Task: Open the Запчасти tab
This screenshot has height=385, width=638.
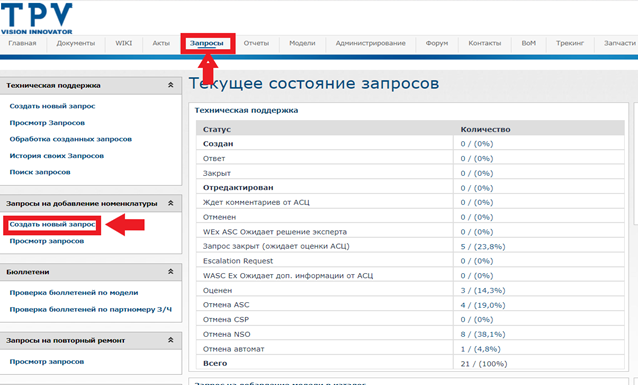Action: [620, 43]
